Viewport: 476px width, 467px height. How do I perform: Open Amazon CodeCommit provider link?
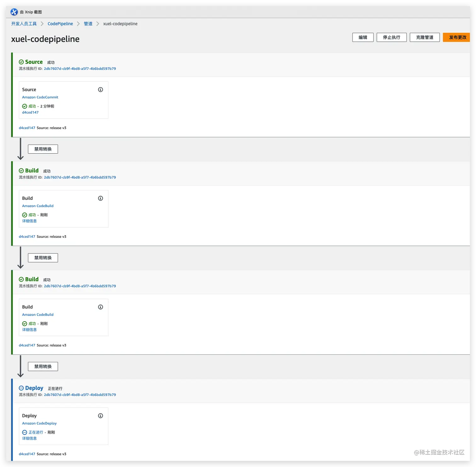point(40,97)
